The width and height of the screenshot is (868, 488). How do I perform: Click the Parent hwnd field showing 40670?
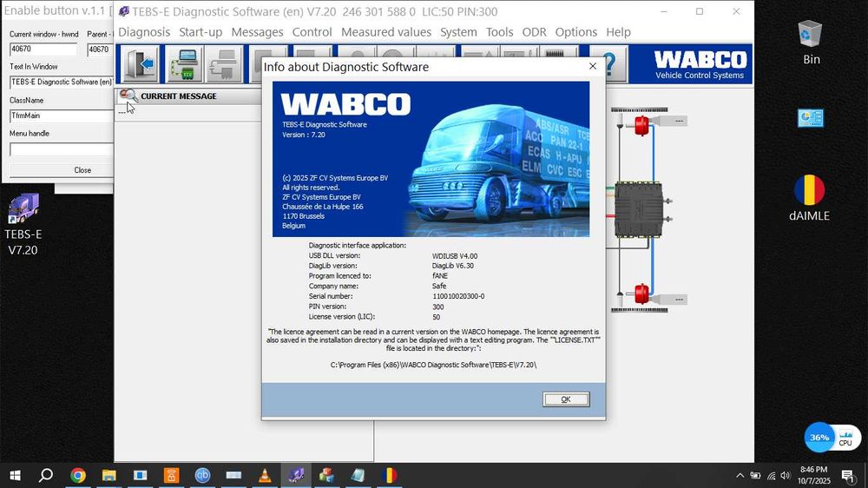(100, 49)
